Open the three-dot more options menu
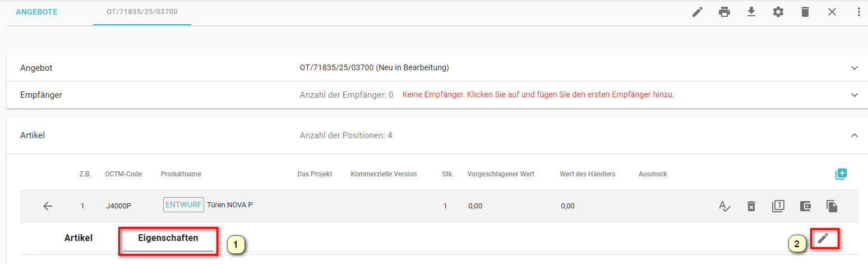Viewport: 868px width, 264px height. (x=858, y=12)
